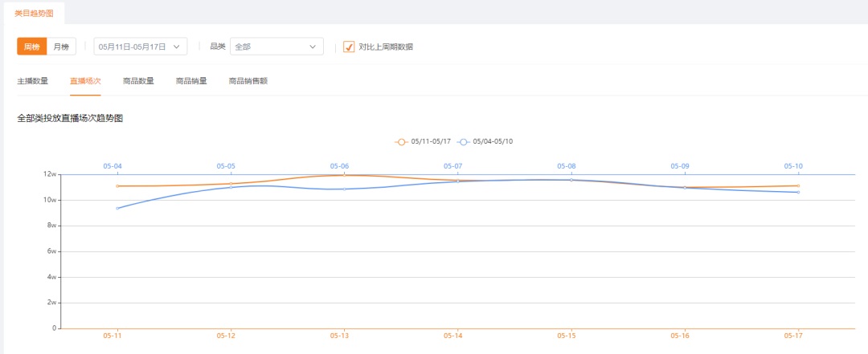Click blue data point at 05-10
This screenshot has height=354, width=868.
click(798, 192)
